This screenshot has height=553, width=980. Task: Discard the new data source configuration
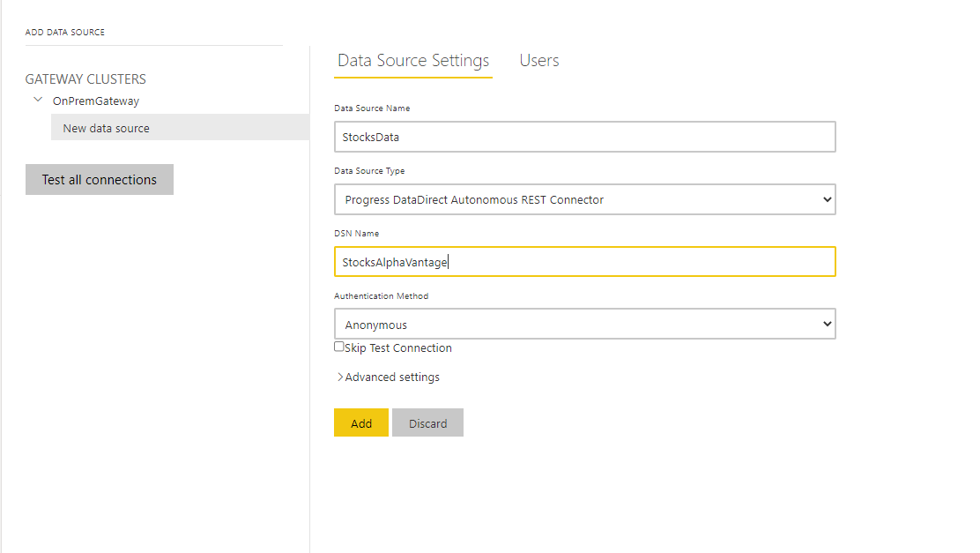(427, 422)
